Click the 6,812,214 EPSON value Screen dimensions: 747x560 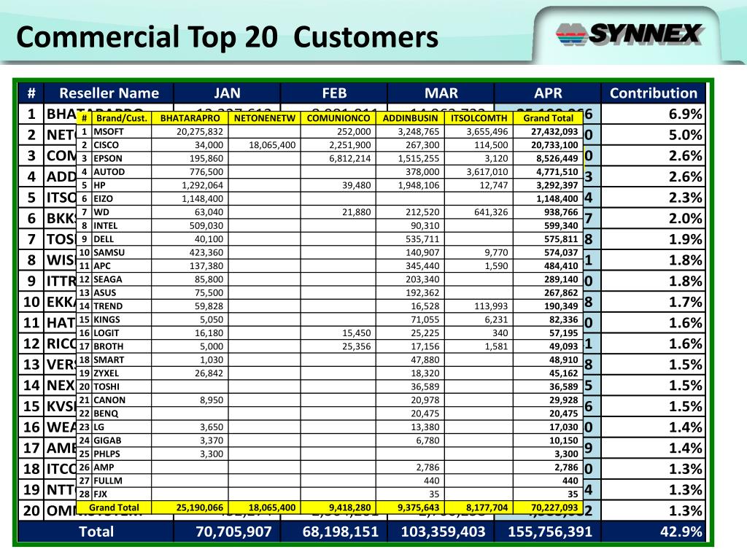pos(350,158)
